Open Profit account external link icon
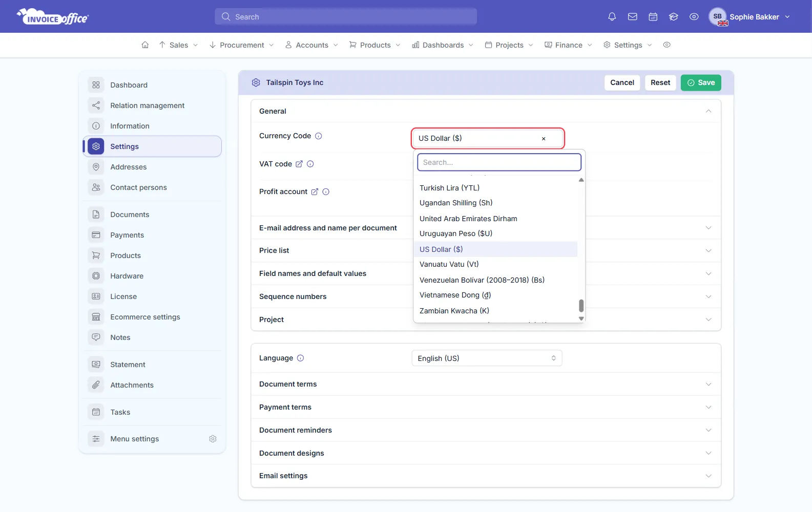The image size is (812, 512). pos(315,191)
